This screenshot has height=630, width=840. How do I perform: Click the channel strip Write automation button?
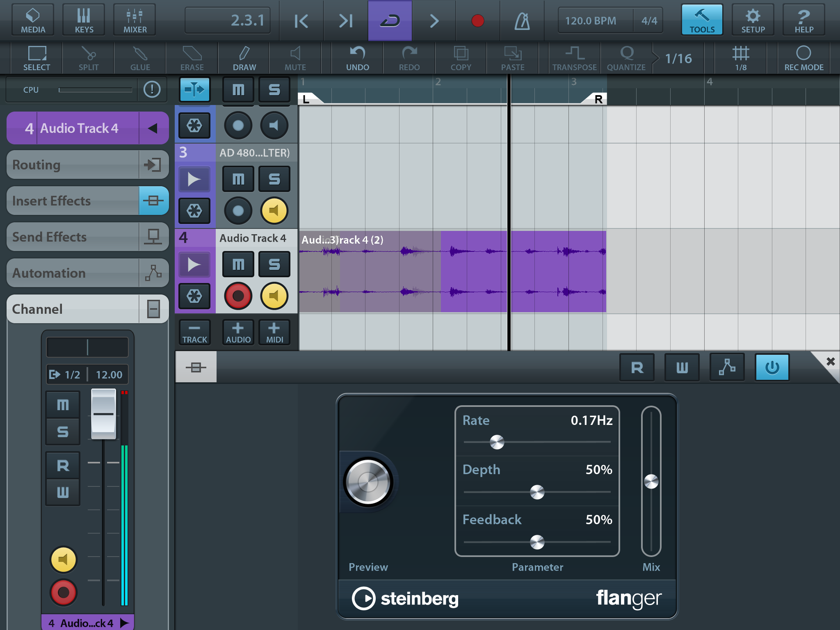[63, 492]
